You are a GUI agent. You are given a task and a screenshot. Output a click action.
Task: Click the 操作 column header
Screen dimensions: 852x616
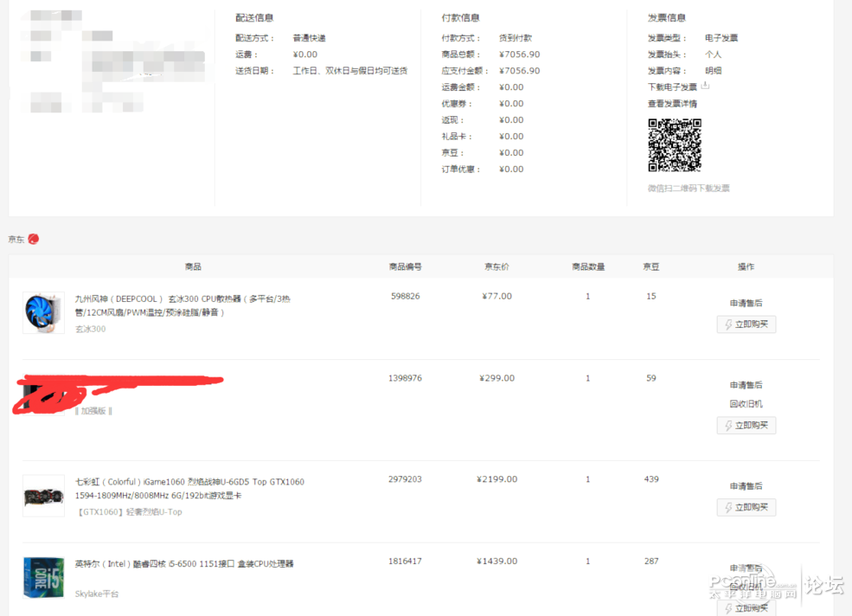(746, 266)
